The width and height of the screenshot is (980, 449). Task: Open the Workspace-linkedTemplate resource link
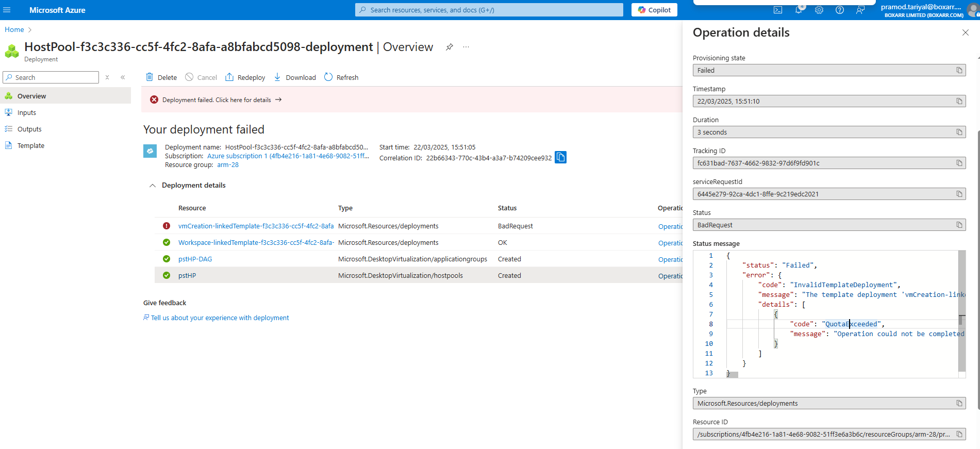[256, 242]
